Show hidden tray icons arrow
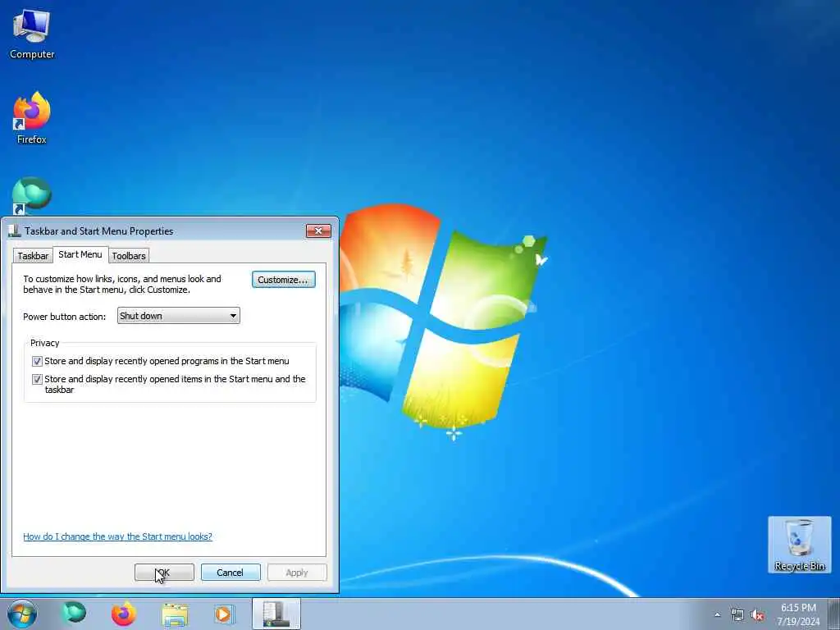840x630 pixels. tap(717, 614)
